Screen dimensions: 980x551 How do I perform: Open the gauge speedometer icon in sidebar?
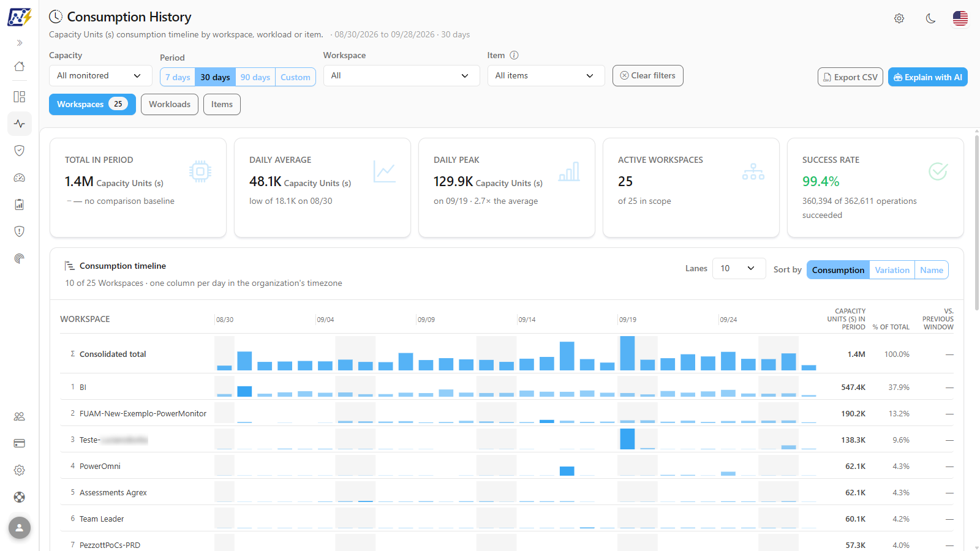click(20, 178)
